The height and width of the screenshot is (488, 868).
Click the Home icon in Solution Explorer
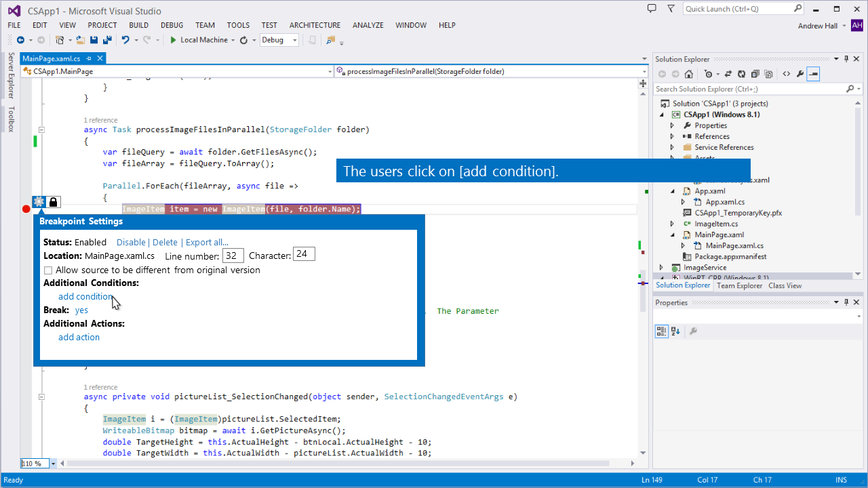689,74
